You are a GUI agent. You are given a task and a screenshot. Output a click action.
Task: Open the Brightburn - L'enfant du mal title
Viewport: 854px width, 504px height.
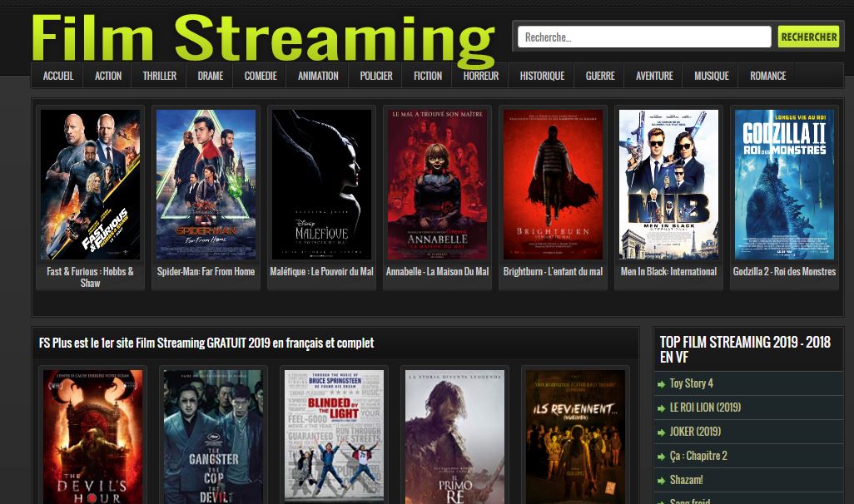click(553, 271)
